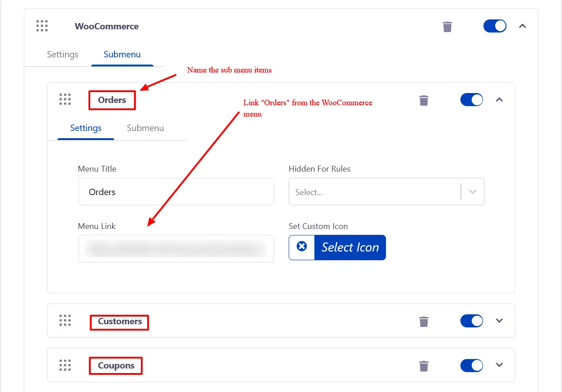
Task: Disable the Coupons toggle switch
Action: [472, 365]
